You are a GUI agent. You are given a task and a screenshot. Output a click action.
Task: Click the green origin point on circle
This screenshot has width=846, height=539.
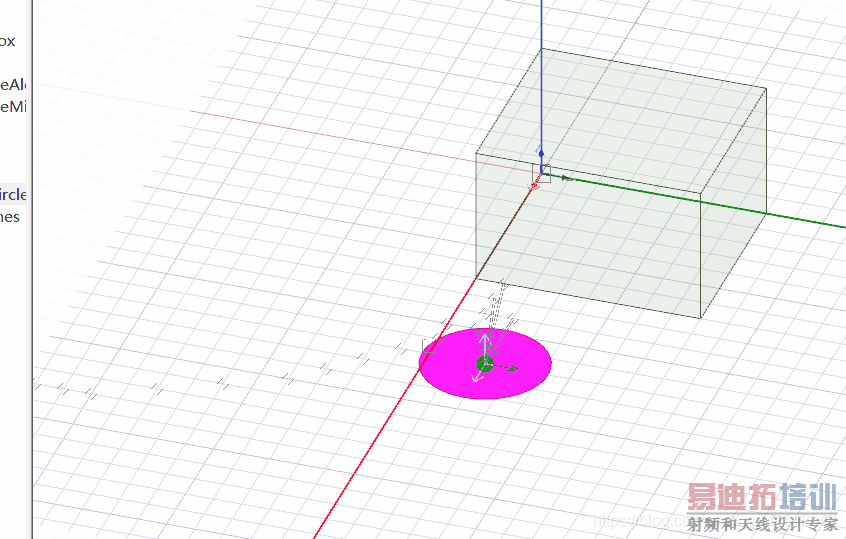coord(485,364)
